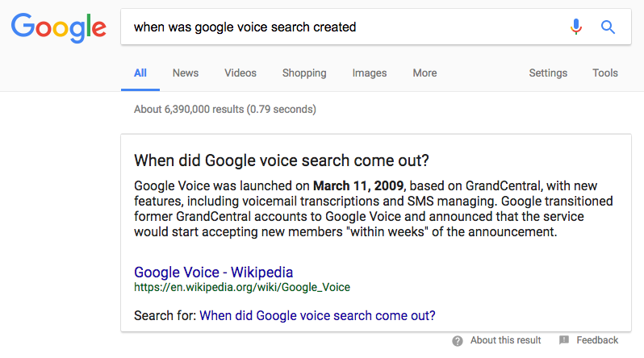
Task: Switch to Images results
Action: click(370, 73)
